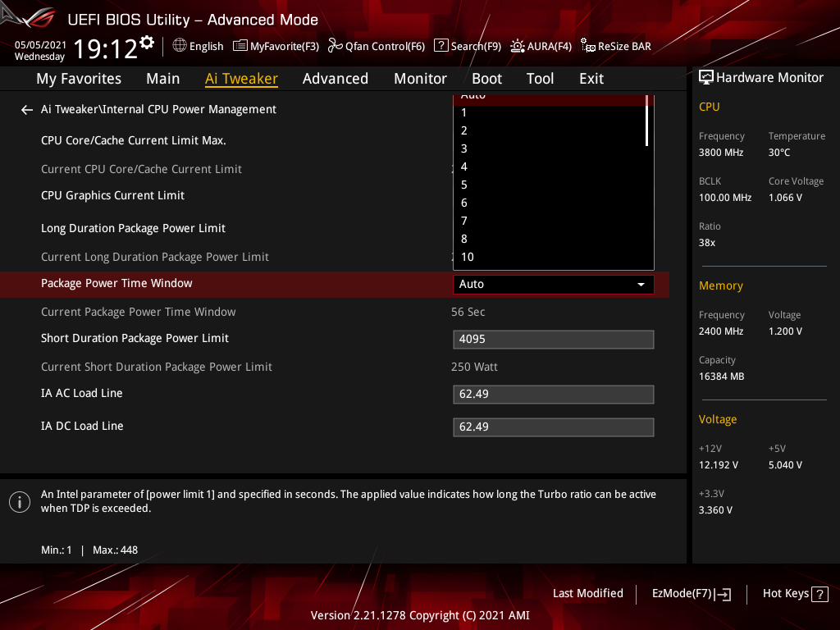This screenshot has height=630, width=840.
Task: Click the 1.066 V core voltage value
Action: coord(785,198)
